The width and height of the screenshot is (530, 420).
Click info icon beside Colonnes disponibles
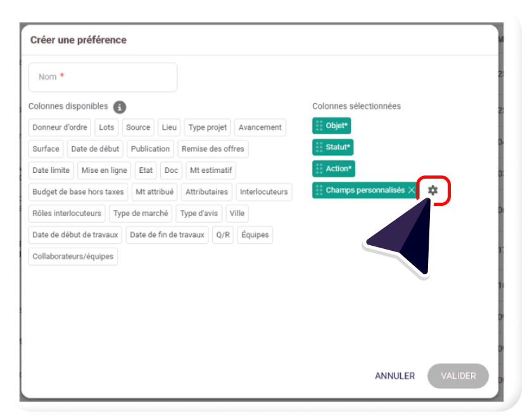(120, 107)
